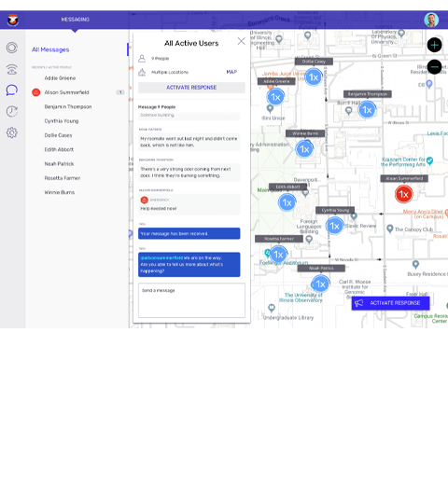Click Benjamin Thompson's odor message
Image resolution: width=448 pixels, height=485 pixels.
189,173
